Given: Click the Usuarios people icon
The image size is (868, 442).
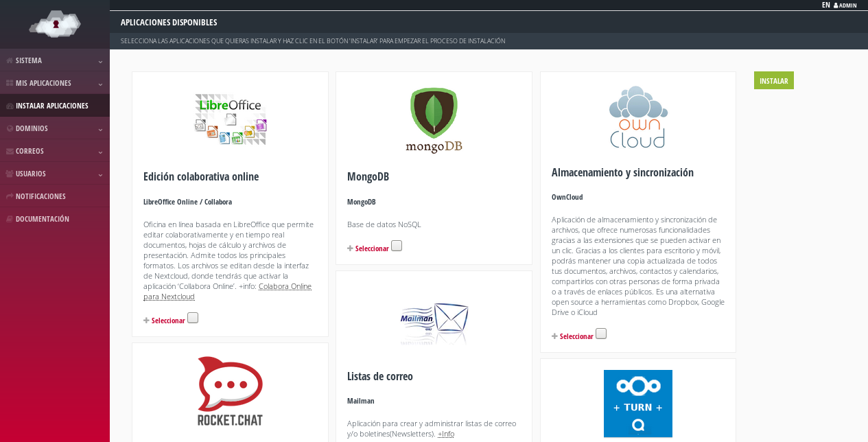Looking at the screenshot, I should tap(10, 174).
